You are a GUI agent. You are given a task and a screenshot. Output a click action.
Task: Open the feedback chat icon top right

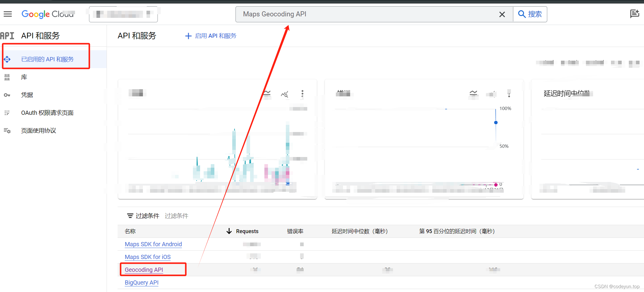634,14
